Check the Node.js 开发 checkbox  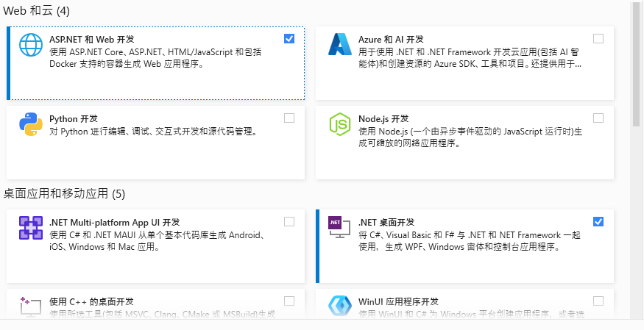[598, 118]
